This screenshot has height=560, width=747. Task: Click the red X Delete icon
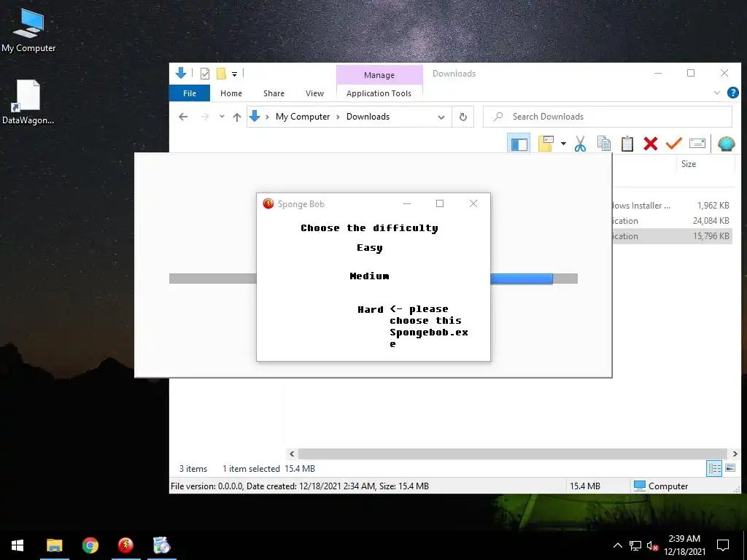(x=650, y=144)
